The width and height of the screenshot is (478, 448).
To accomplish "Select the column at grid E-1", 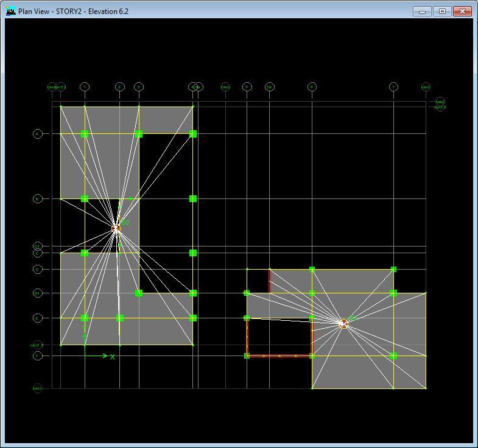I will (x=85, y=318).
